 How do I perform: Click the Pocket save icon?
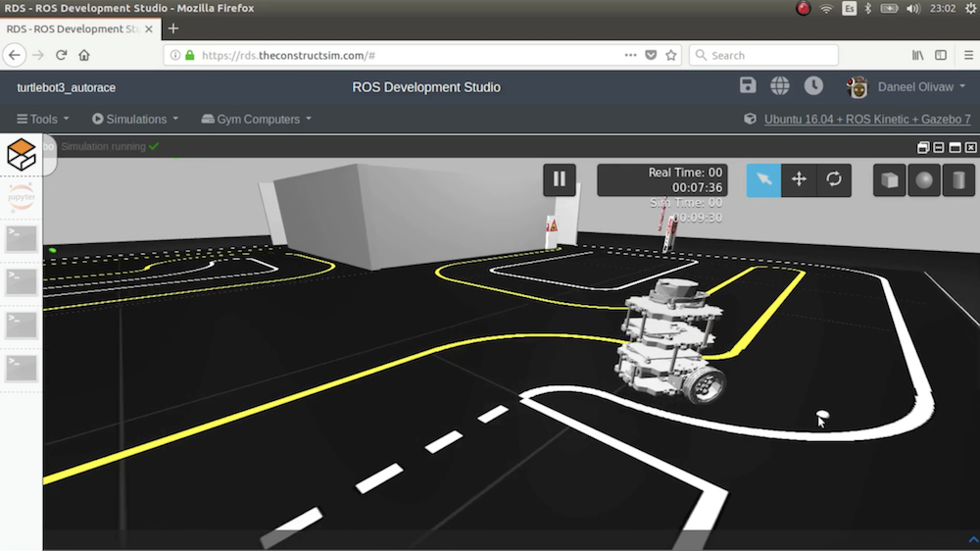651,55
